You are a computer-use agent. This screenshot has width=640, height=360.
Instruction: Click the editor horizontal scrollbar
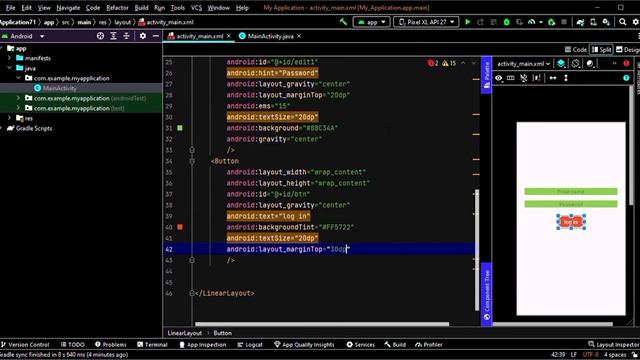(x=322, y=324)
